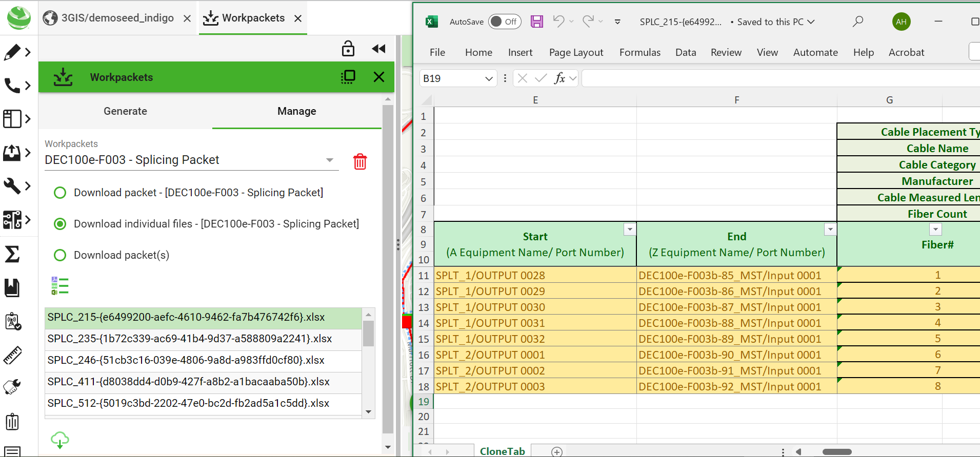Expand the Name Box dropdown arrow
This screenshot has height=457, width=980.
[489, 78]
